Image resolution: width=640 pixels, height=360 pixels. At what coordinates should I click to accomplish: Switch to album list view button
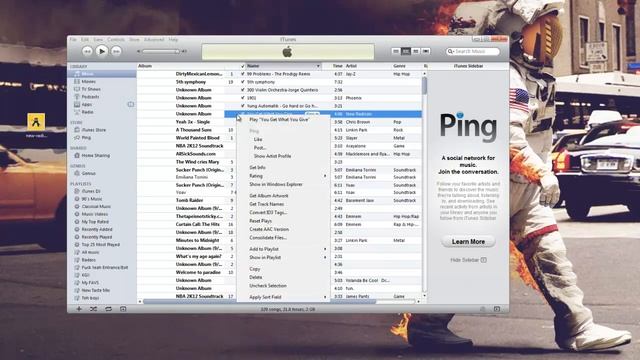click(x=406, y=51)
